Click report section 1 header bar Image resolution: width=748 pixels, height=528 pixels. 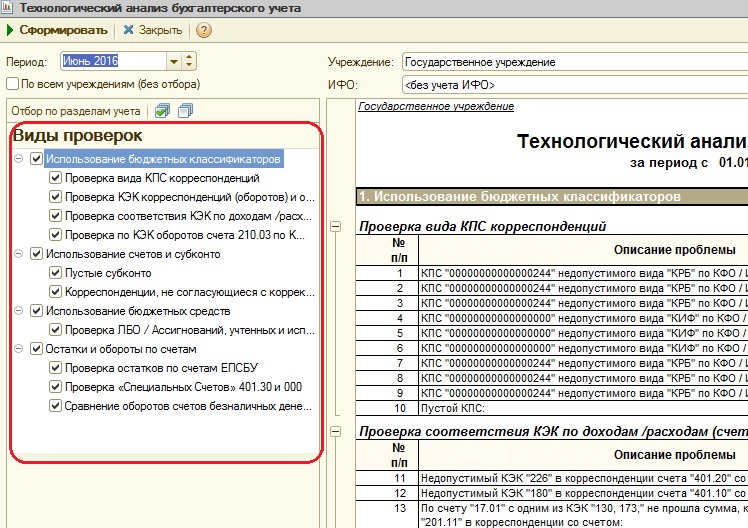point(552,197)
